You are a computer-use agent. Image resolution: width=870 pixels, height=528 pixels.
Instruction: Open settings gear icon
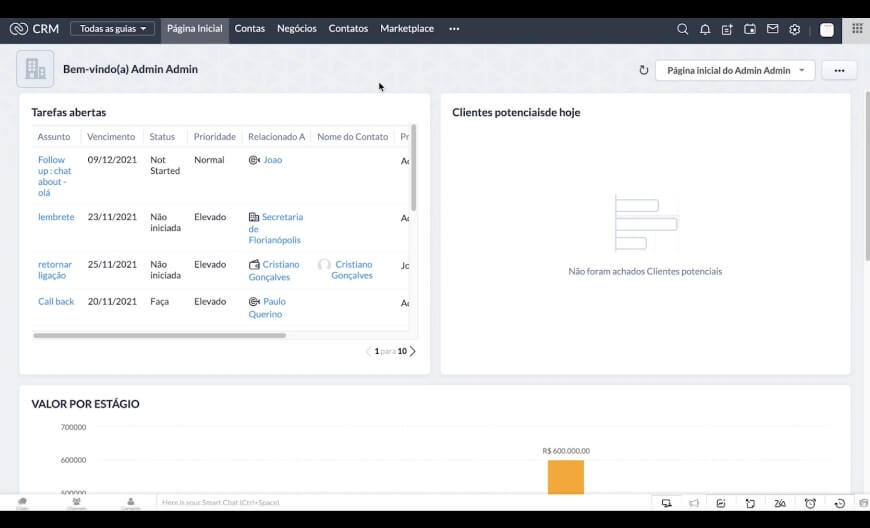click(x=795, y=29)
